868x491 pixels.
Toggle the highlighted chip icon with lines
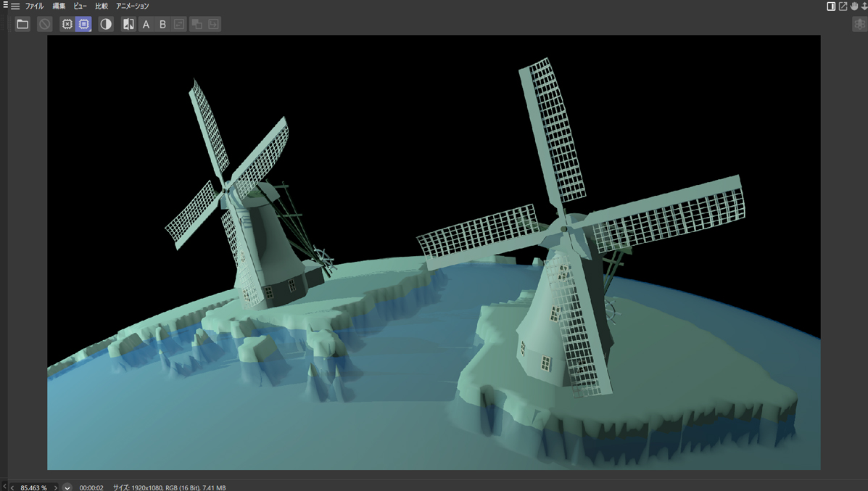84,25
